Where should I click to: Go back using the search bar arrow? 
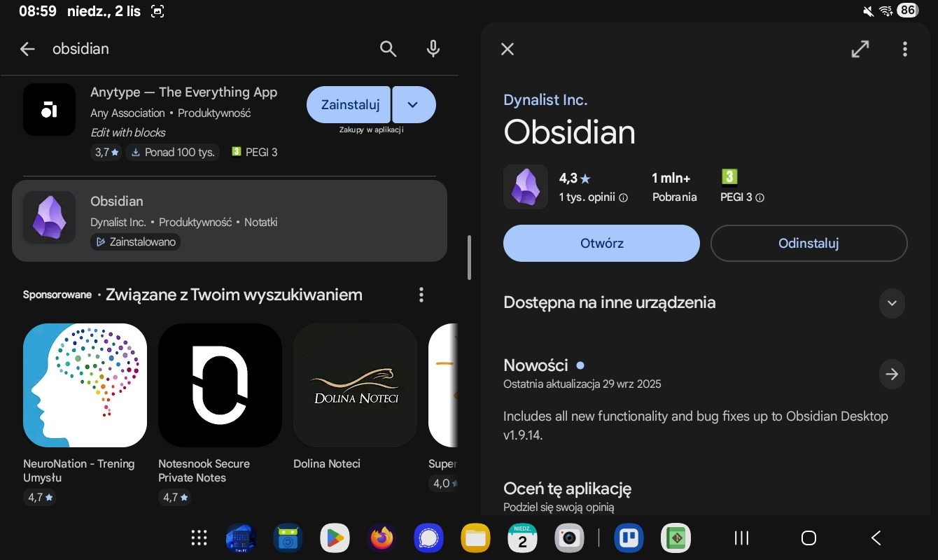(x=27, y=48)
